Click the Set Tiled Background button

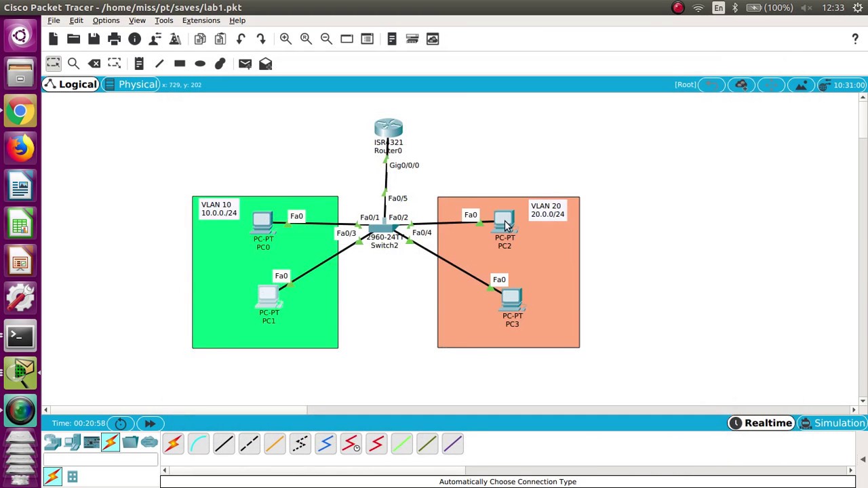coord(801,85)
